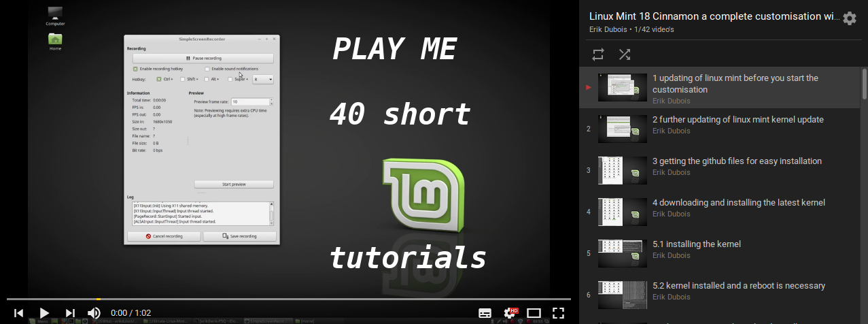The image size is (868, 324).
Task: Click thumbnail of 3 getting the github files
Action: click(623, 170)
